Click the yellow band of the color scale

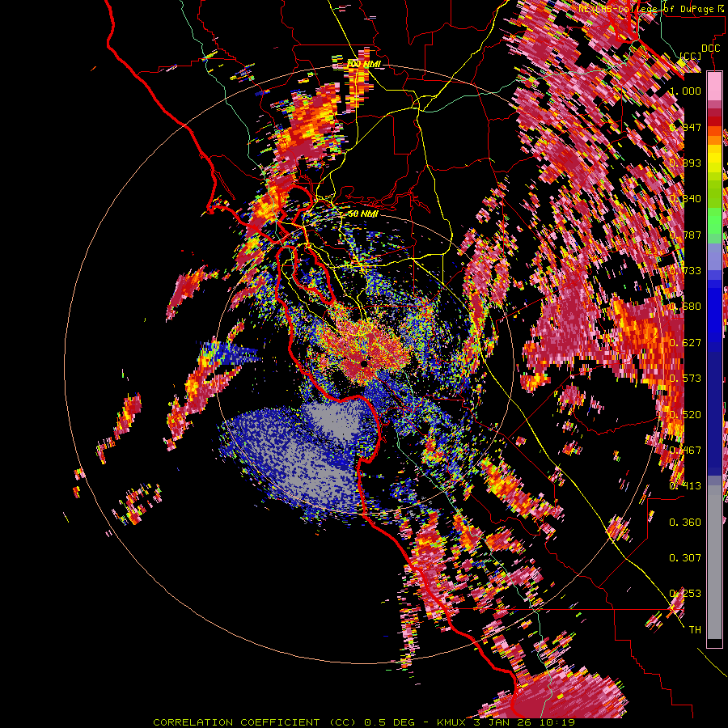714,159
